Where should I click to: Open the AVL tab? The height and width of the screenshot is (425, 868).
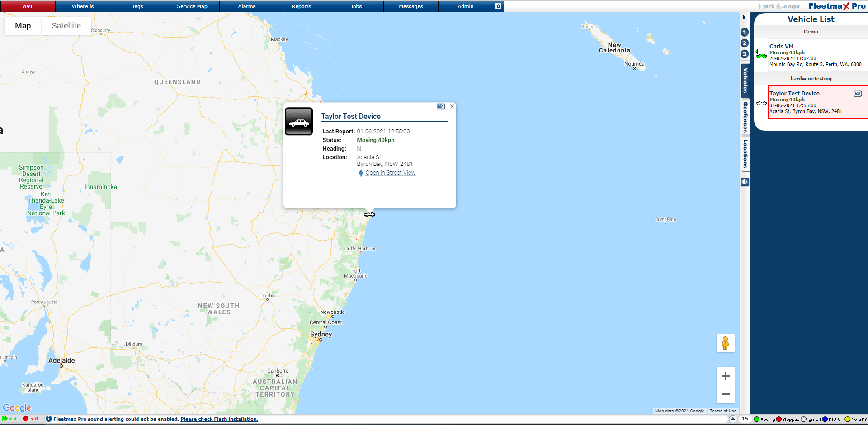(x=28, y=6)
